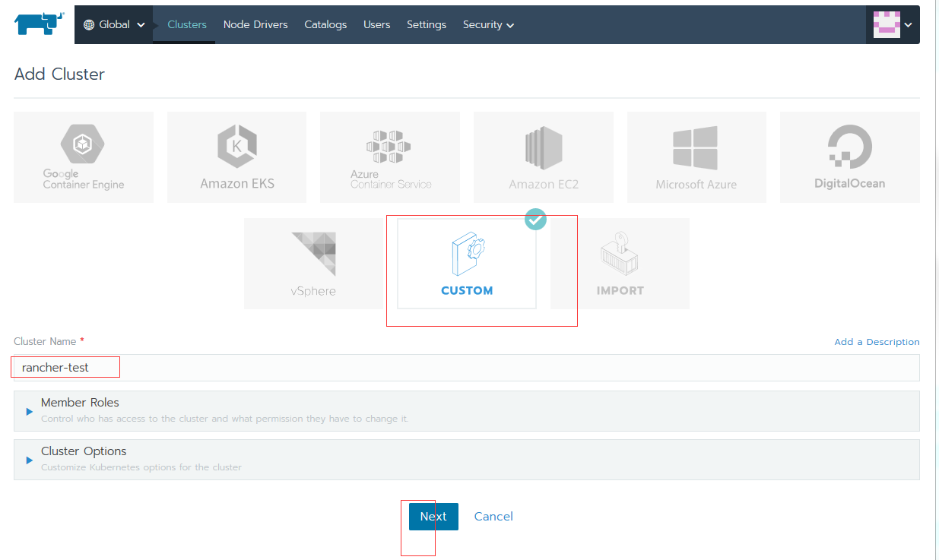Go to the Clusters tab

[x=187, y=24]
